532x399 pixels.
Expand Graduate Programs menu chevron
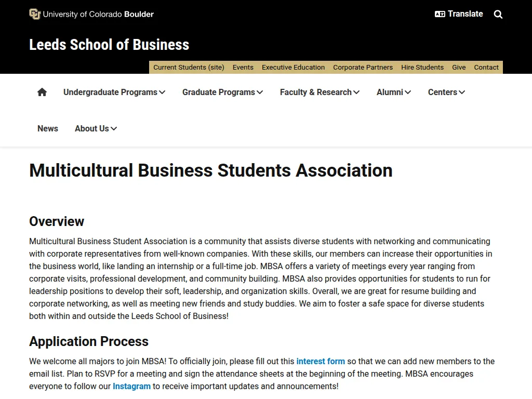[x=260, y=92]
